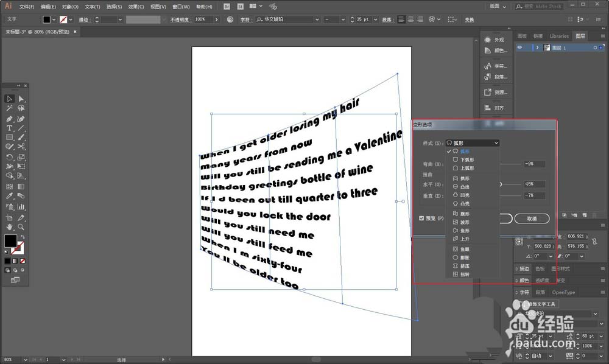
Task: Select the Rotate tool
Action: click(x=9, y=157)
